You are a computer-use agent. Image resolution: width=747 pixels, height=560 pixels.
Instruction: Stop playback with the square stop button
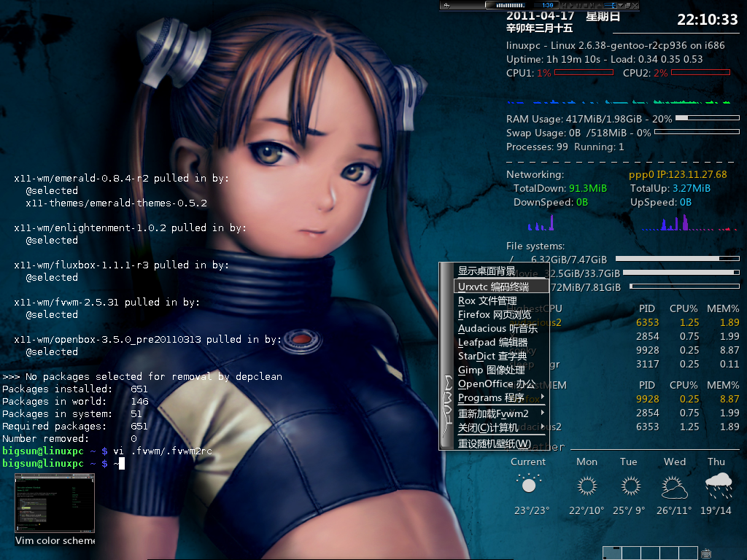(x=586, y=5)
